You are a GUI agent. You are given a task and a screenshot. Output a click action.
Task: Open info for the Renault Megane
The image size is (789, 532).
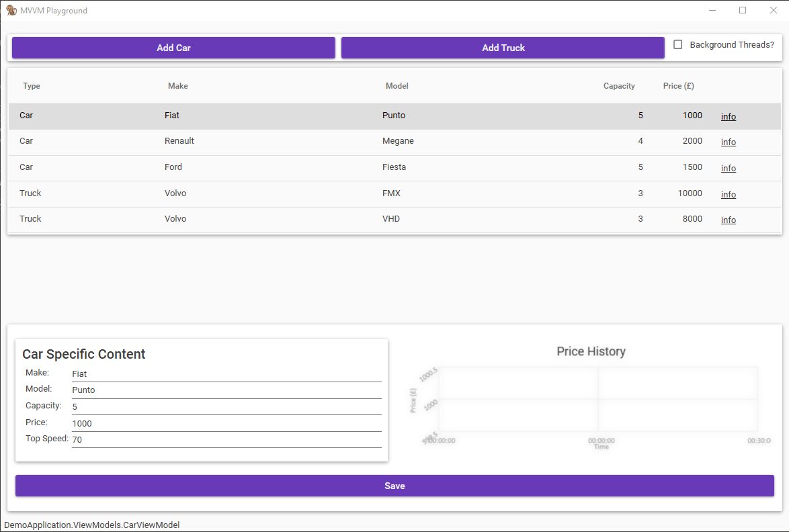coord(728,142)
